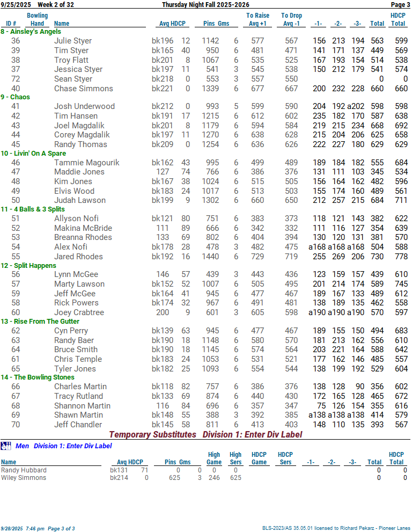Click Judah Lawson's second game score 257
The width and height of the screenshot is (412, 532).
click(x=339, y=201)
